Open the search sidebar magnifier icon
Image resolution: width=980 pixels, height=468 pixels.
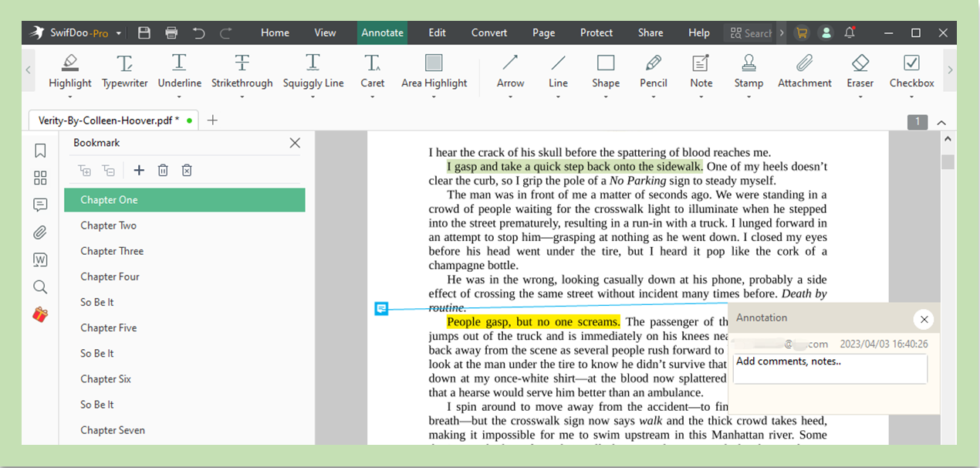[40, 287]
